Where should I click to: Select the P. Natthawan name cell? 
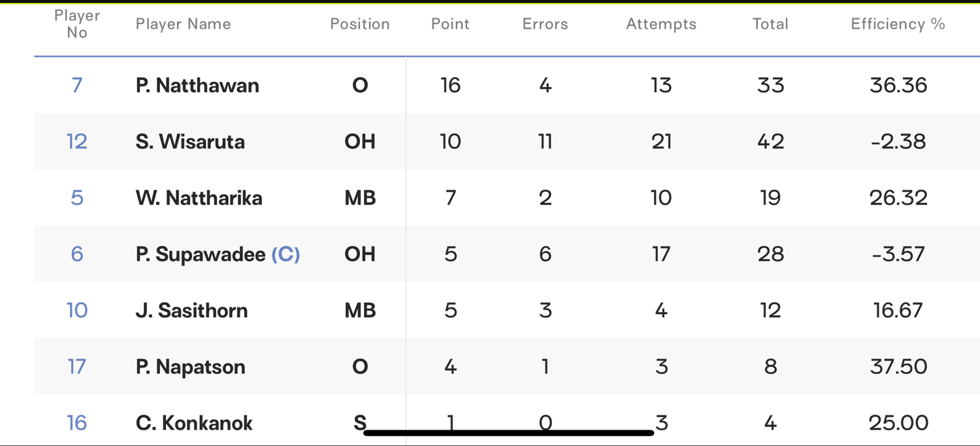pos(197,85)
